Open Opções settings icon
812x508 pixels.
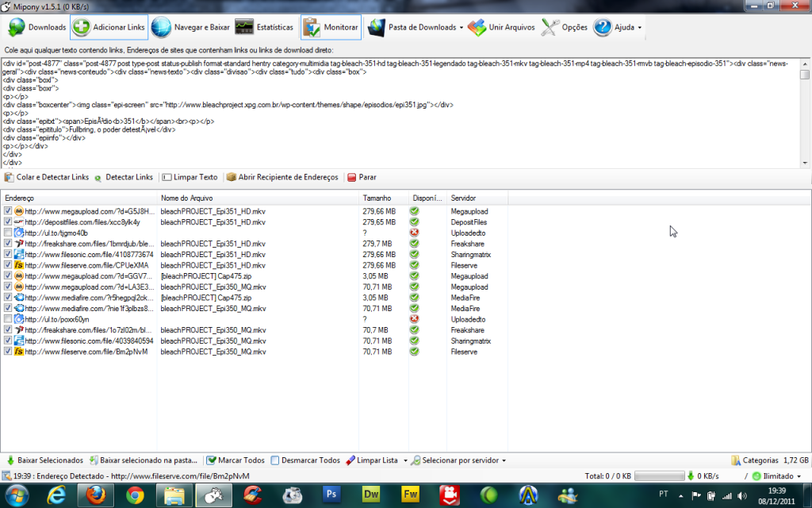[x=550, y=27]
